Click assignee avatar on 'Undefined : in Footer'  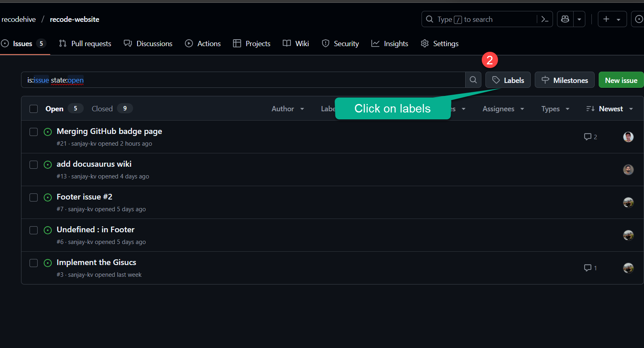tap(628, 235)
